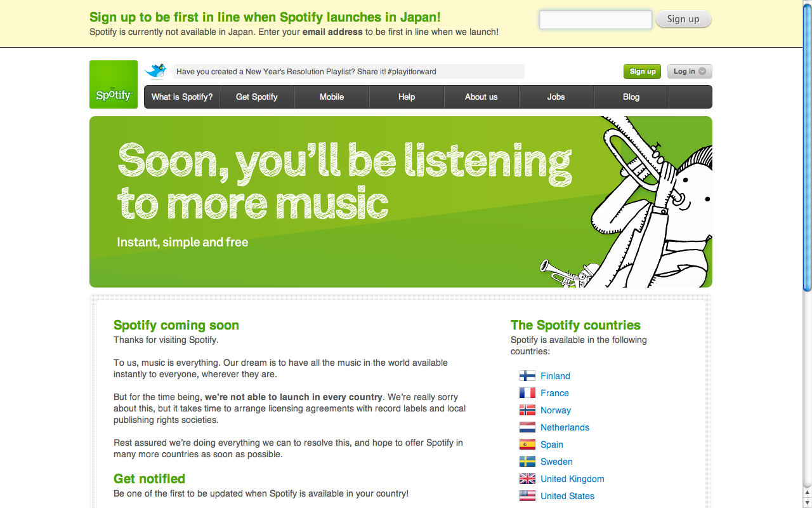Click the Spotify logo
The image size is (812, 508).
point(114,84)
